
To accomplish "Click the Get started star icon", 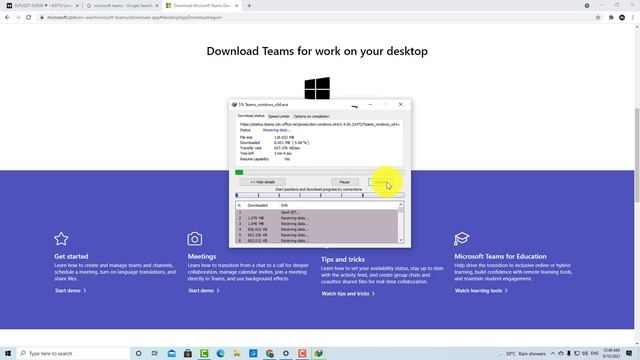I will coord(61,239).
